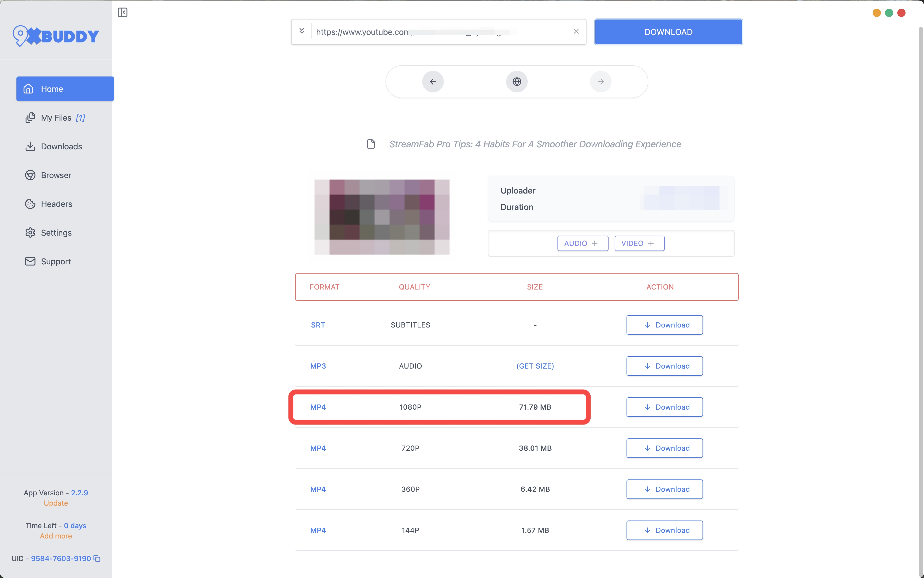Click the [1] count next to My Files
This screenshot has width=924, height=578.
point(80,118)
